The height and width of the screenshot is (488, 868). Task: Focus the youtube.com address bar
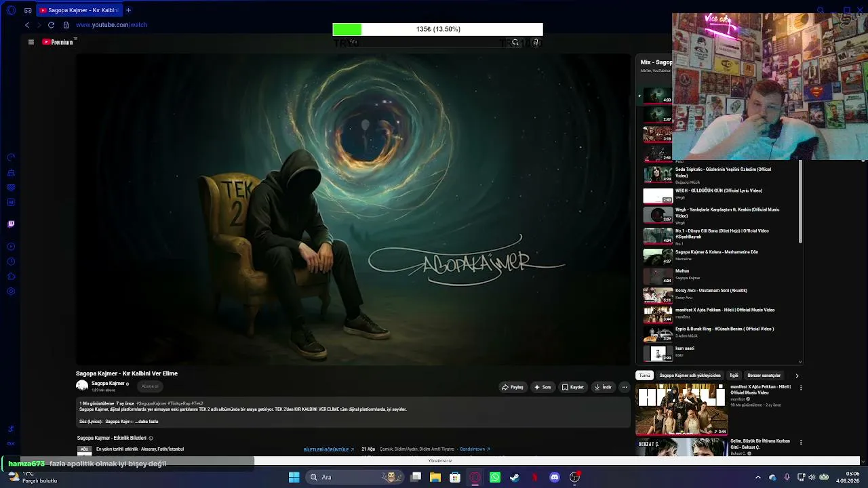click(111, 25)
